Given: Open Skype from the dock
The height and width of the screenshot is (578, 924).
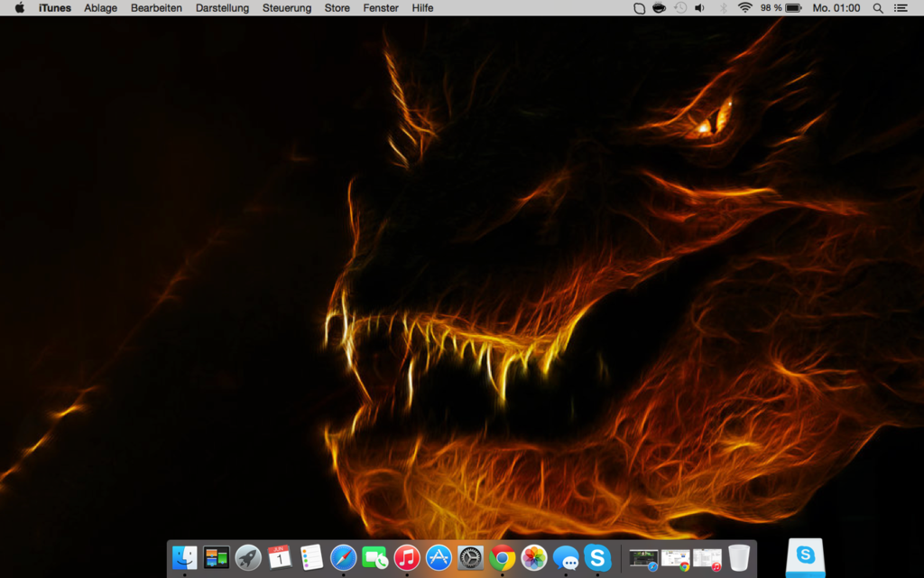Looking at the screenshot, I should (597, 557).
